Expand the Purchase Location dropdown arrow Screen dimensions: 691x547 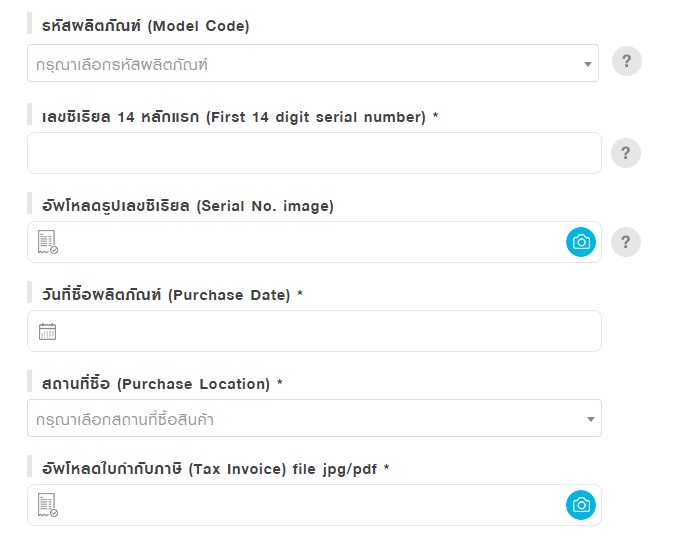tap(591, 419)
